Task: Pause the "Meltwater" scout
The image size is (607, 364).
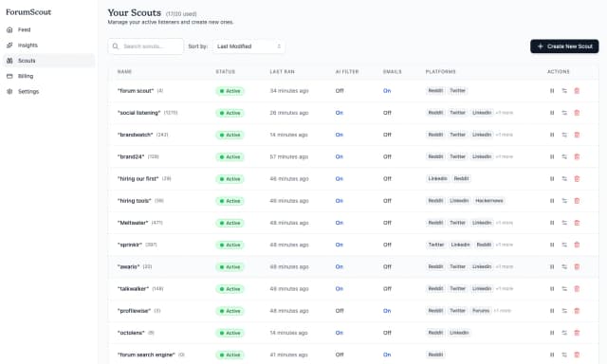Action: click(552, 223)
